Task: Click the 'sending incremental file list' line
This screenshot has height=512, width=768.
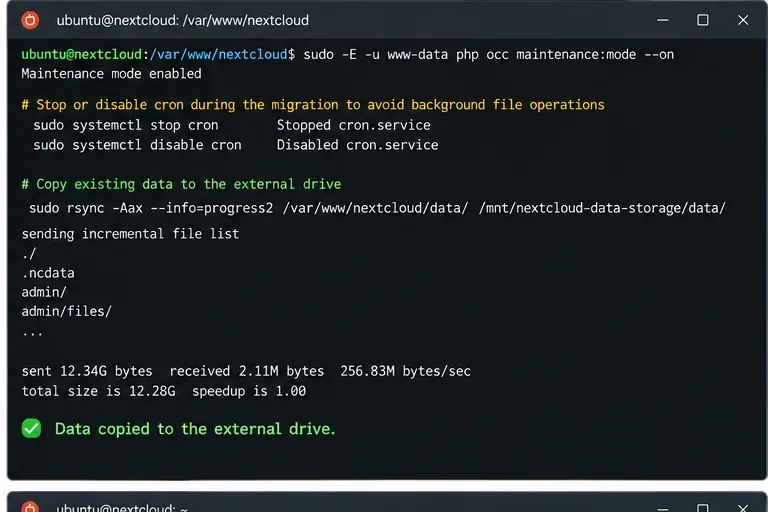Action: pyautogui.click(x=130, y=234)
